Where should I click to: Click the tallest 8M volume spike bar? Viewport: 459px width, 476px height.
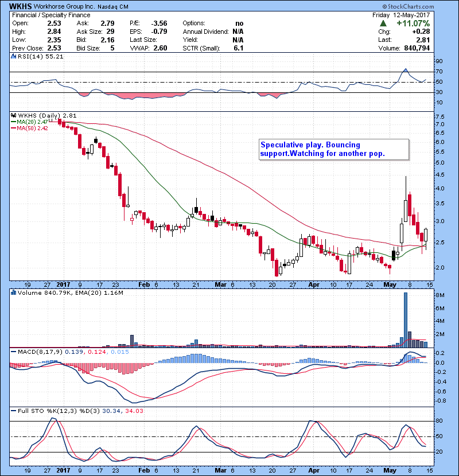coord(406,320)
